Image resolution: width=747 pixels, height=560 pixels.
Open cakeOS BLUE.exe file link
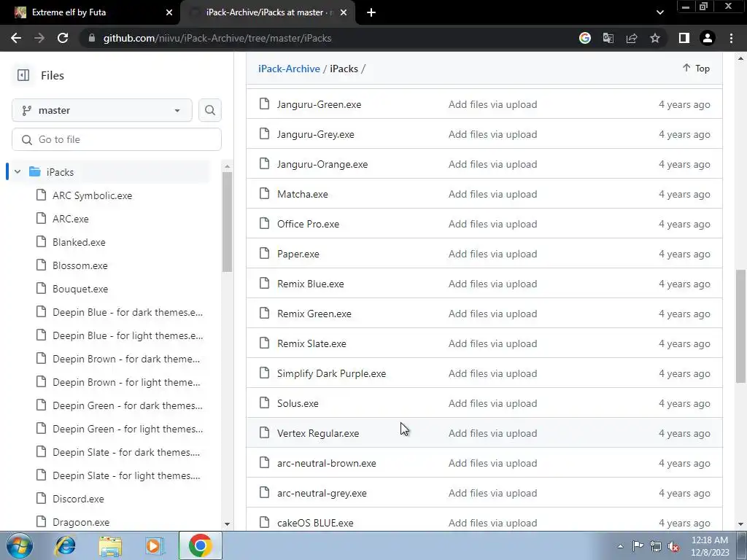pos(315,524)
